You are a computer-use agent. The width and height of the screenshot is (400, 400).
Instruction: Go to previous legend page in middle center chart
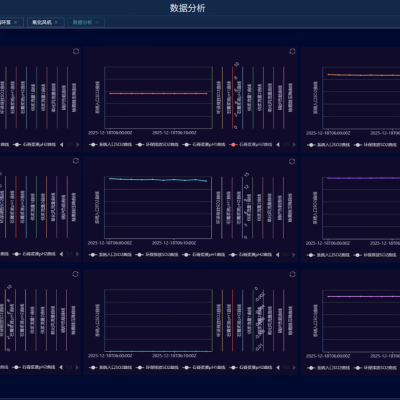[278, 255]
